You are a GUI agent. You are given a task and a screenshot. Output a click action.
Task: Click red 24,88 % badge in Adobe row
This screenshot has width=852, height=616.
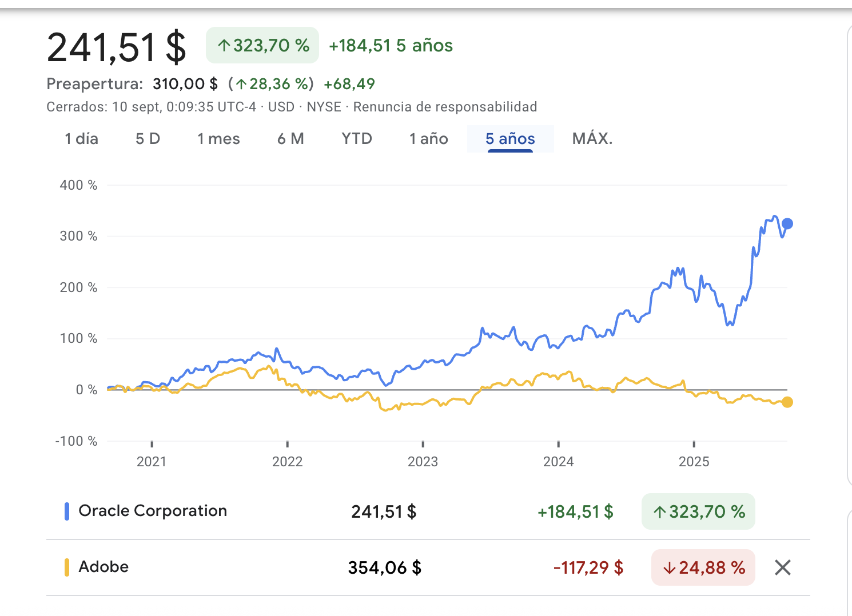tap(703, 567)
